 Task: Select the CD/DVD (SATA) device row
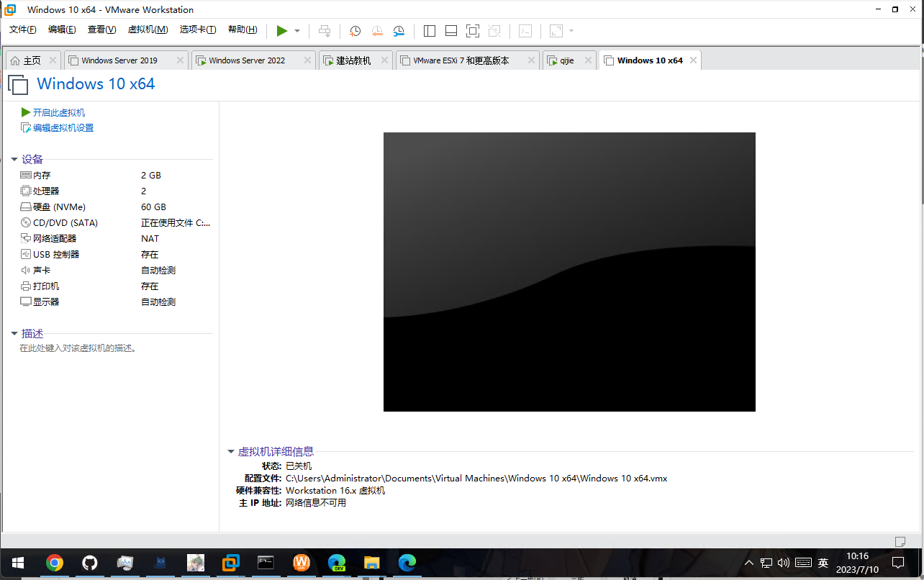tap(115, 223)
